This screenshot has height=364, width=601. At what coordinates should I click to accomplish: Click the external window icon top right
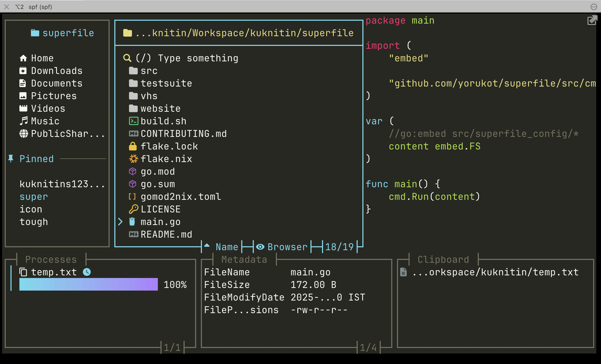click(x=592, y=20)
